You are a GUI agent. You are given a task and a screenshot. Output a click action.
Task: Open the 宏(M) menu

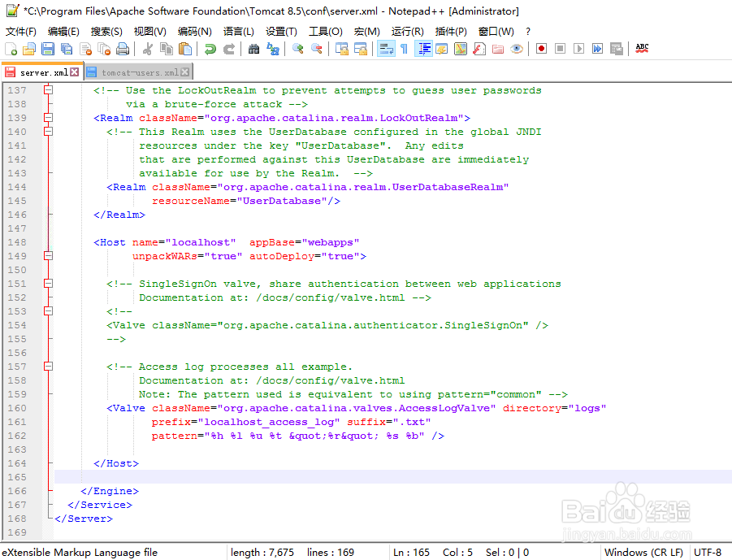tap(366, 32)
